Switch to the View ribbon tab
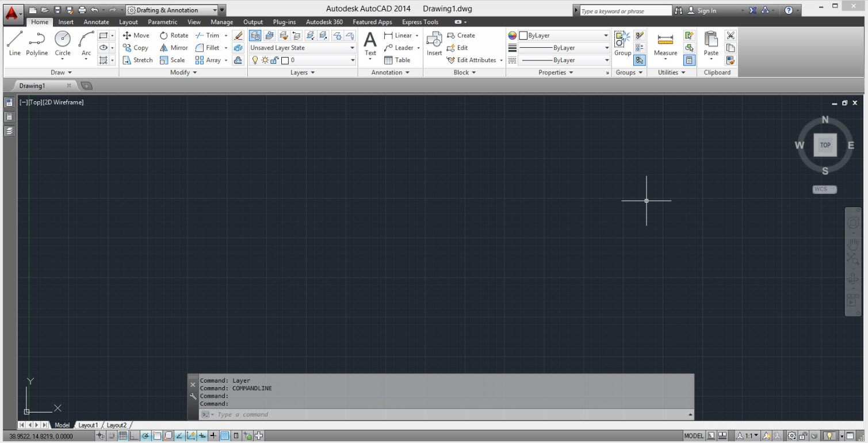The image size is (868, 443). click(x=194, y=22)
